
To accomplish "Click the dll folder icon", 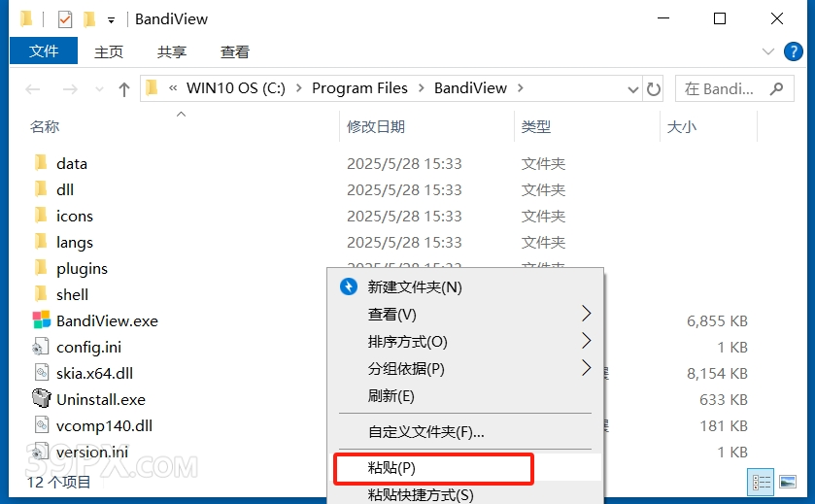I will tap(41, 188).
